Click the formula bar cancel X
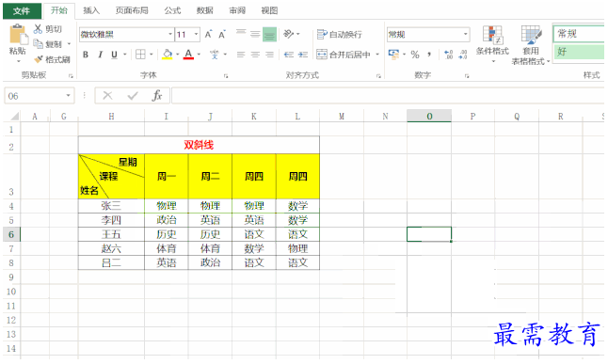This screenshot has width=608, height=364. point(108,95)
